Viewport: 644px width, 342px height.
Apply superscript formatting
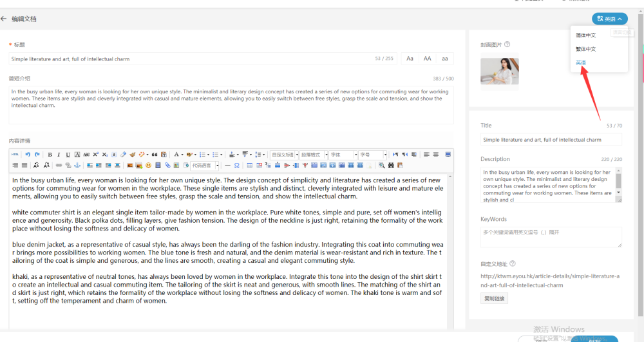click(x=96, y=155)
